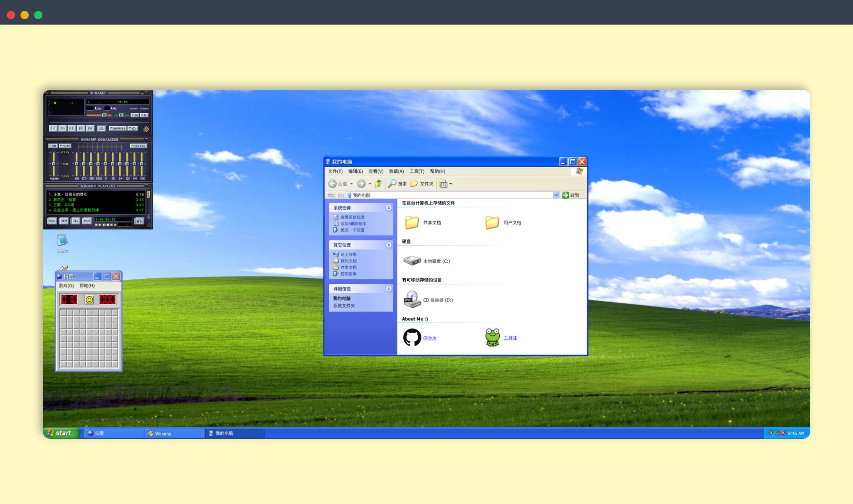Click the 文件夹 toolbar icon
Screen dimensions: 853x504
(422, 184)
